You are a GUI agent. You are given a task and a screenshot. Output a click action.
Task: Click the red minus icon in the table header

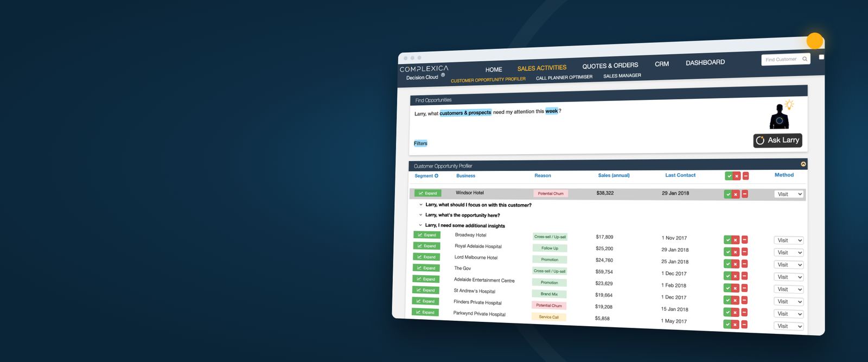[x=746, y=176]
